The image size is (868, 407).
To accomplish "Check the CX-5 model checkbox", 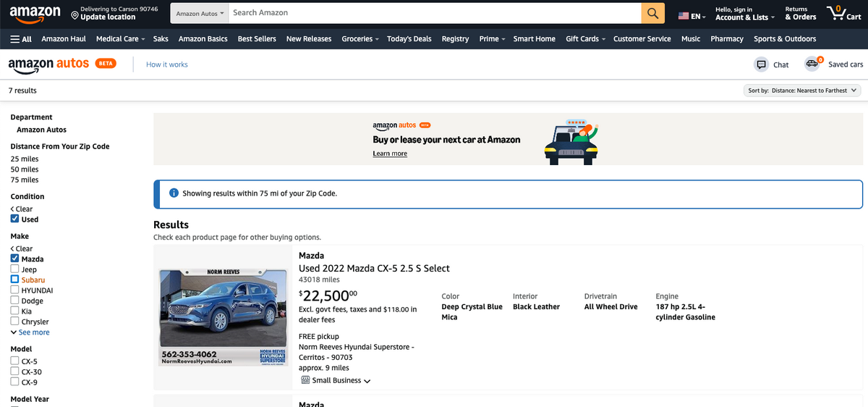I will [14, 361].
